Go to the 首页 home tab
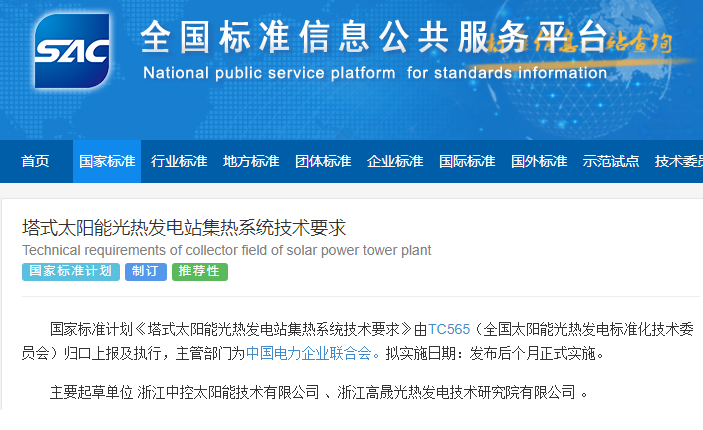This screenshot has width=703, height=430. (35, 161)
